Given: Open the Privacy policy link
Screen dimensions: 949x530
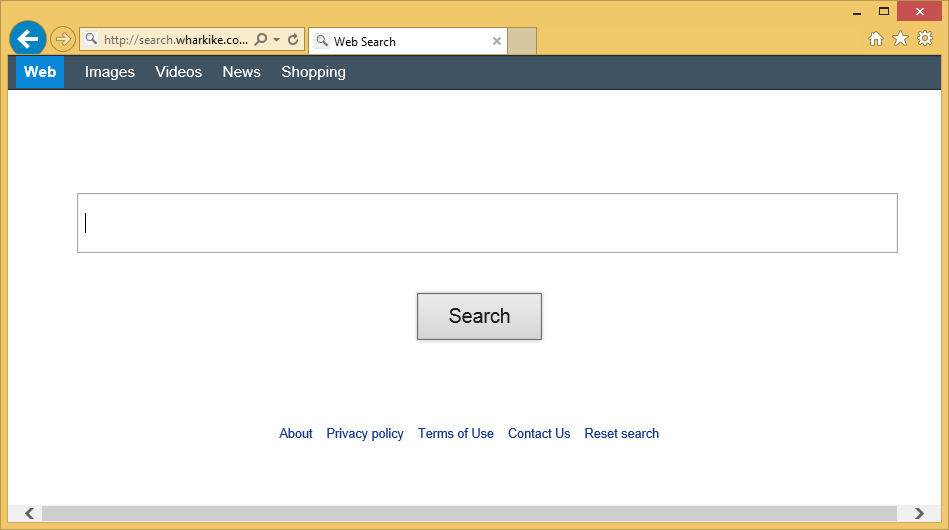Looking at the screenshot, I should 365,433.
